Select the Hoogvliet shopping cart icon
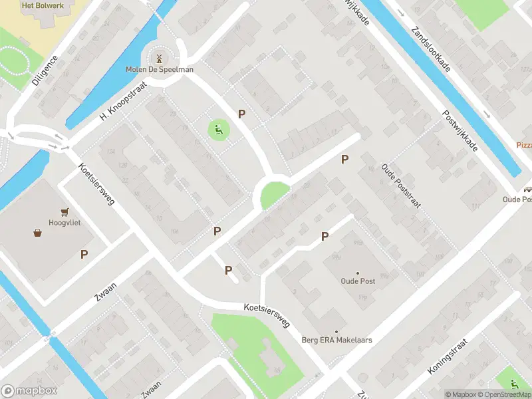Image resolution: width=532 pixels, height=399 pixels. click(x=65, y=212)
